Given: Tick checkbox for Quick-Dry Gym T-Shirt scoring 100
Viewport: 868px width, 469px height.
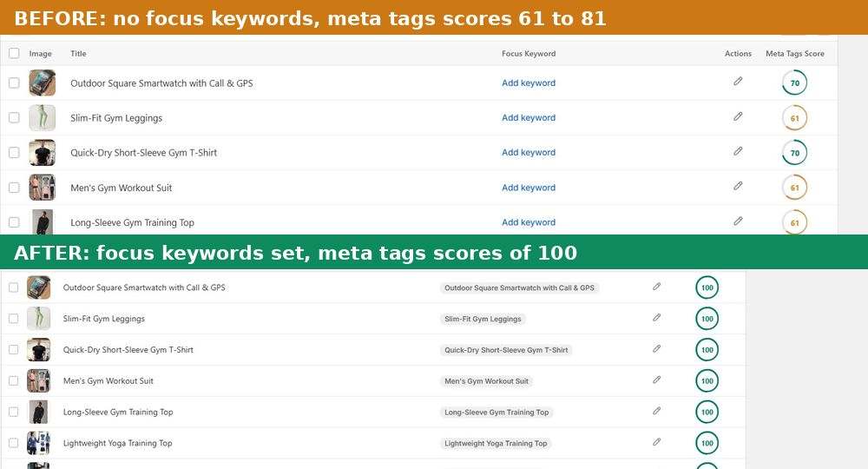Looking at the screenshot, I should [13, 349].
